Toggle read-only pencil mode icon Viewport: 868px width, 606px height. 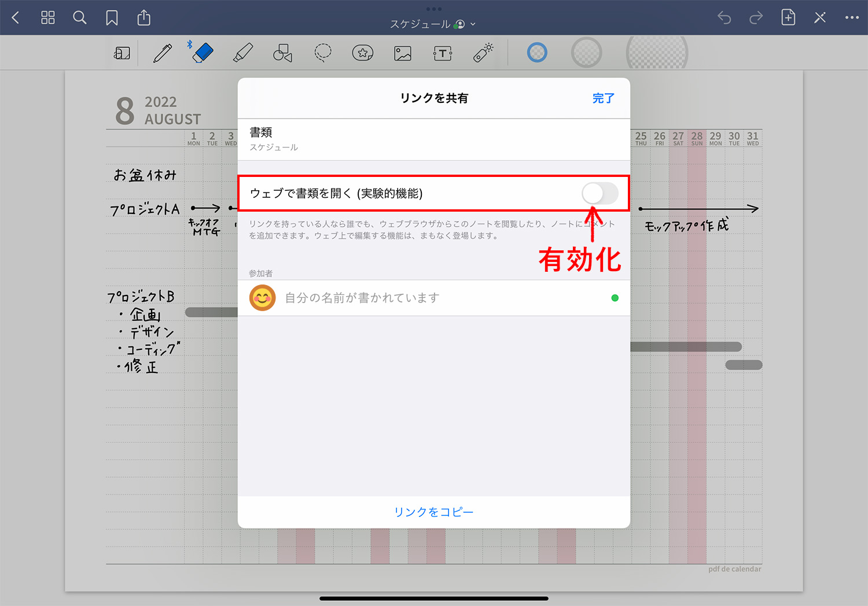tap(820, 17)
